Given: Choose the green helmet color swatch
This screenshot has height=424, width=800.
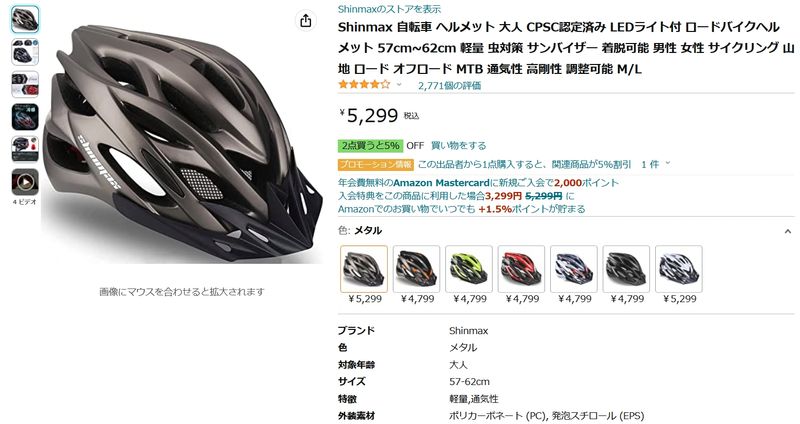Looking at the screenshot, I should pos(469,269).
